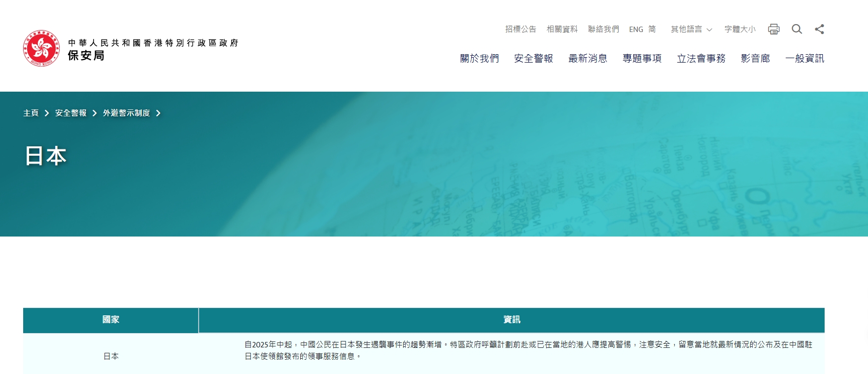Image resolution: width=868 pixels, height=374 pixels.
Task: Open the search magnifier icon
Action: click(797, 29)
